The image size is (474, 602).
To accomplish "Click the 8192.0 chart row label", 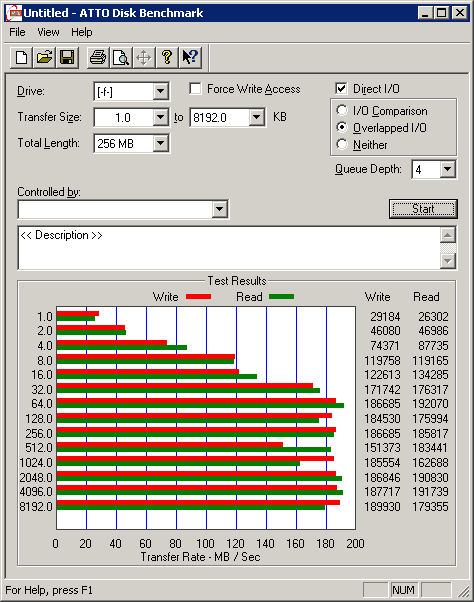I will coord(36,506).
